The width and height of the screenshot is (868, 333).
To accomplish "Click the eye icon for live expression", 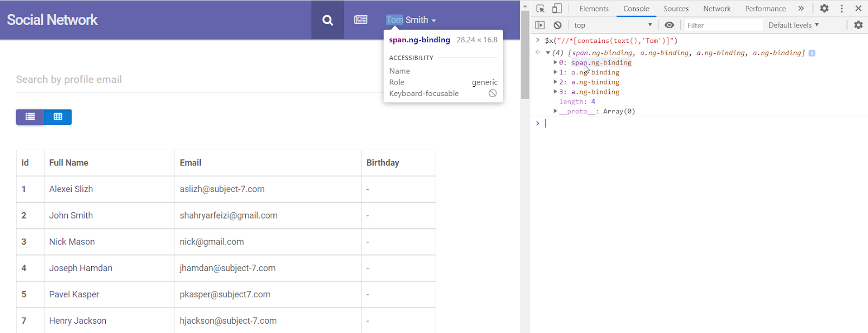I will (x=669, y=25).
